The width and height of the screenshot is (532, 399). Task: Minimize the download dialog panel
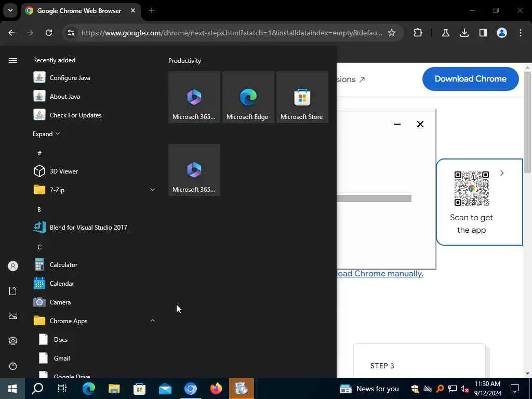[x=397, y=124]
